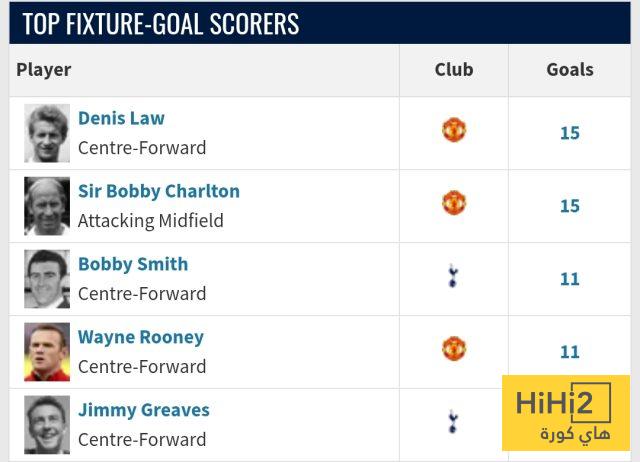Click Denis Law portrait photo
The image size is (640, 462).
(47, 133)
